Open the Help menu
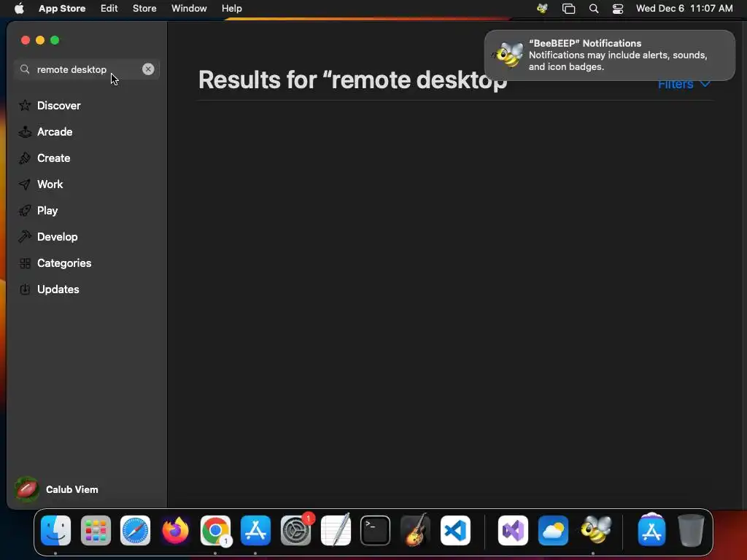Image resolution: width=747 pixels, height=560 pixels. pos(231,9)
